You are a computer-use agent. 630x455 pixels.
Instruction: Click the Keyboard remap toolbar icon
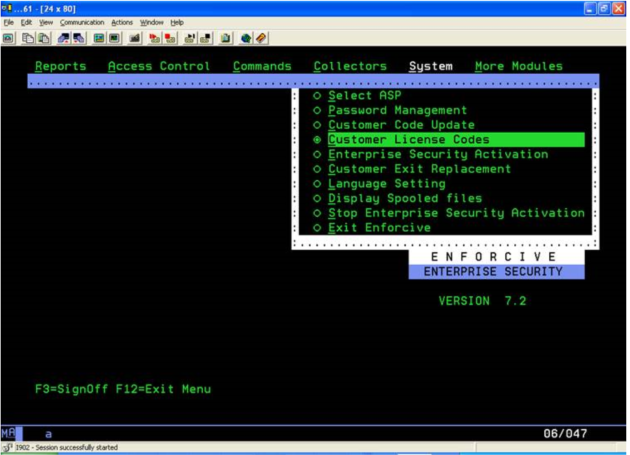(x=135, y=38)
